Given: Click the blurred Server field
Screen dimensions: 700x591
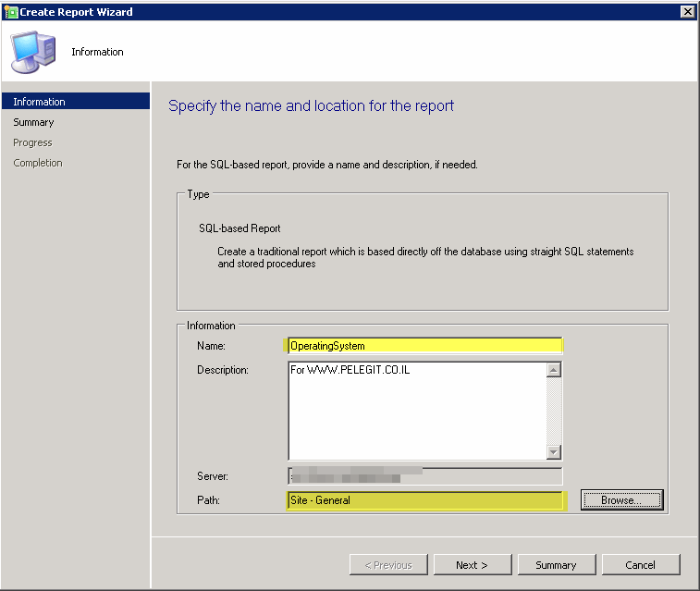Looking at the screenshot, I should tap(425, 475).
